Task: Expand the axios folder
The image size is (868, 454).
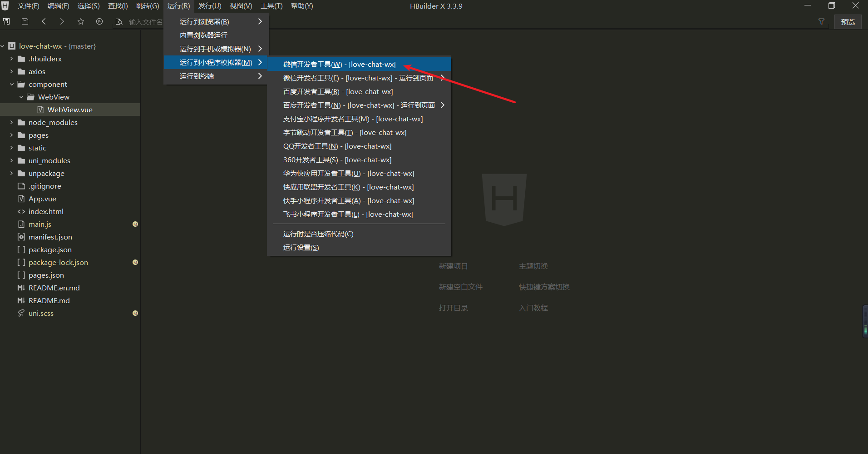Action: 11,71
